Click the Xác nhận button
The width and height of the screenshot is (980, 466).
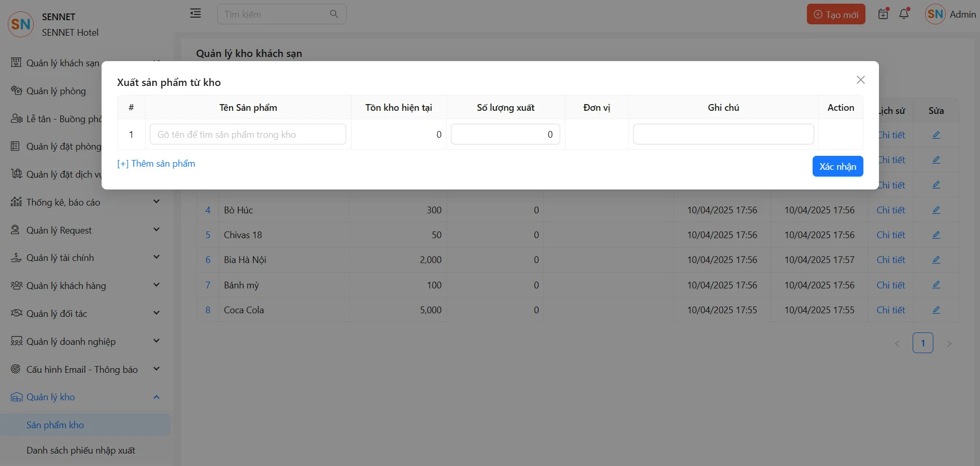coord(837,166)
